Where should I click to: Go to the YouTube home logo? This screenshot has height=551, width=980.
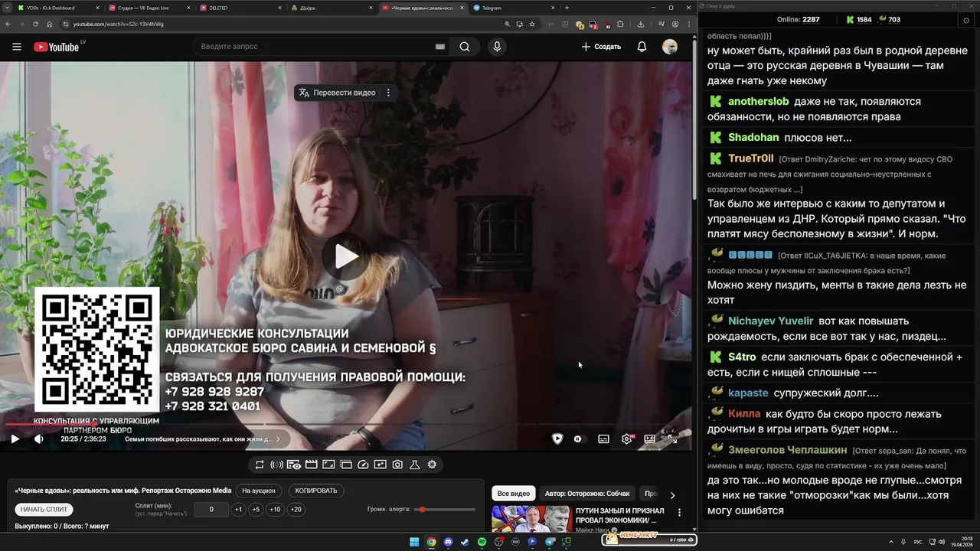pos(57,47)
